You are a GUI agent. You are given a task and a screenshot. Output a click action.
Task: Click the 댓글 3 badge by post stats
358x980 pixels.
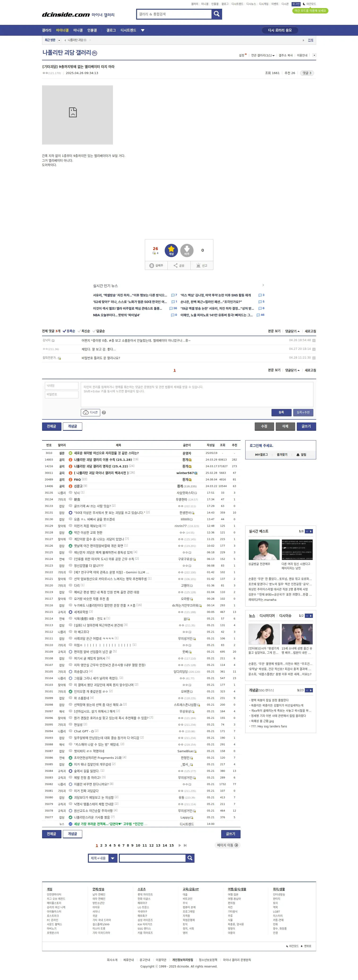point(307,73)
